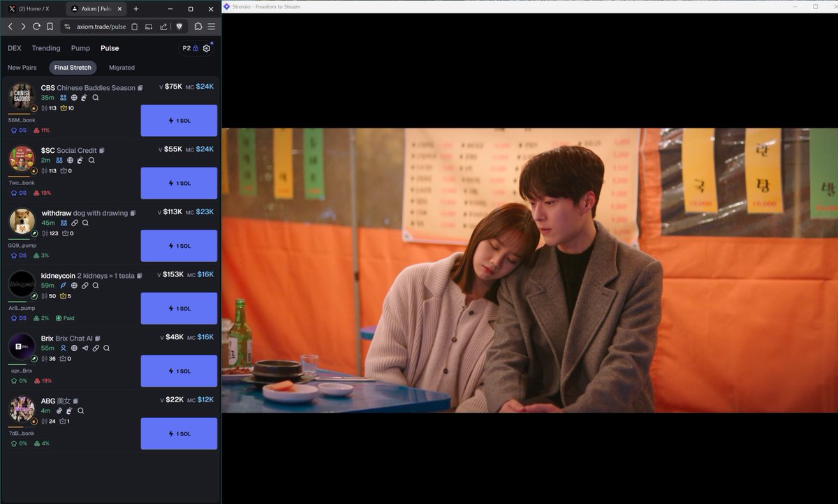Buy 1 SOL of kidneycoin
This screenshot has height=504, width=838.
point(179,309)
